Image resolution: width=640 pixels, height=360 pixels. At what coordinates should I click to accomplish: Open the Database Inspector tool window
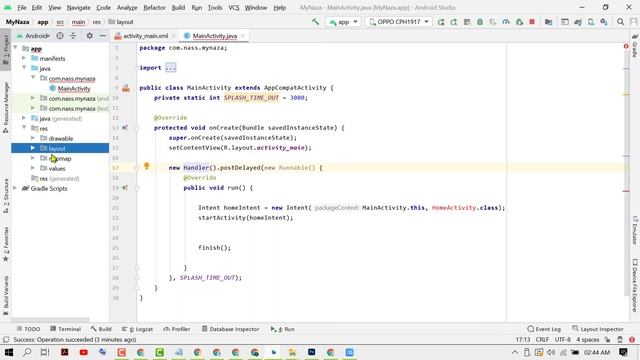[230, 329]
